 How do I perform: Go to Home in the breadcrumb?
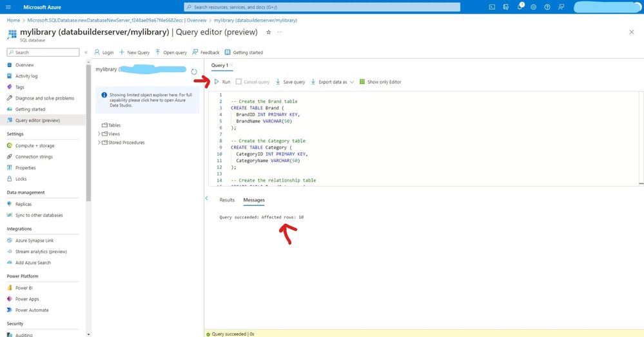tap(13, 20)
